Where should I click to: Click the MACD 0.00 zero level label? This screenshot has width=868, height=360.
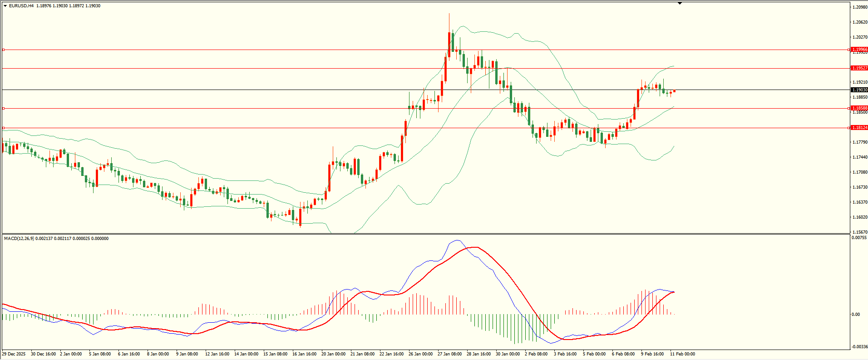pyautogui.click(x=855, y=315)
